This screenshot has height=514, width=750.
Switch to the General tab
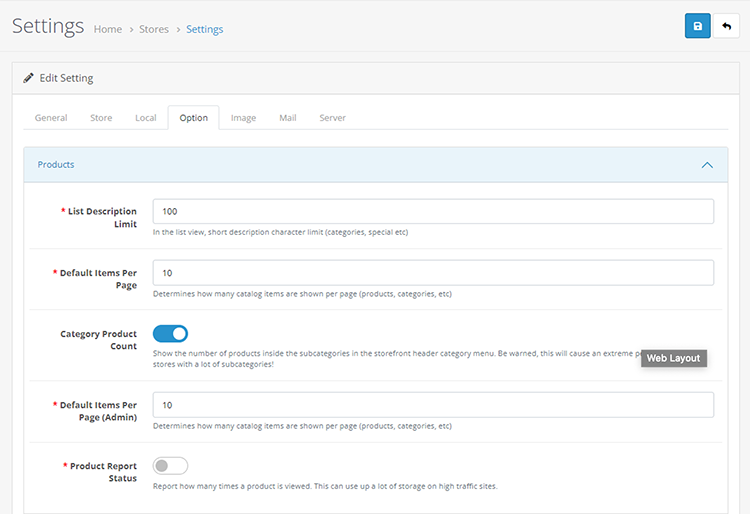click(51, 118)
